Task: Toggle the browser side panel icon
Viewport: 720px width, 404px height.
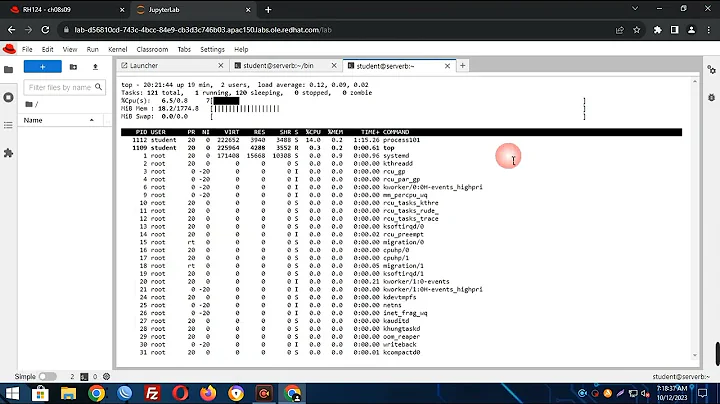Action: pyautogui.click(x=675, y=30)
